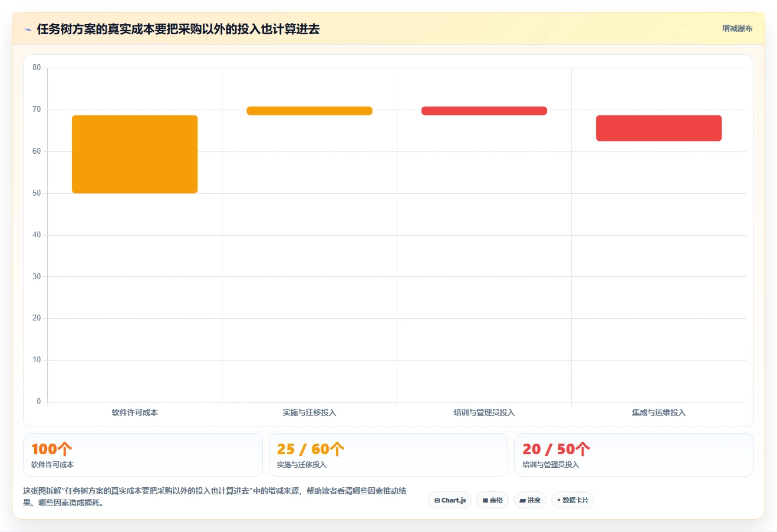Click the y-axis value 0

tap(39, 402)
